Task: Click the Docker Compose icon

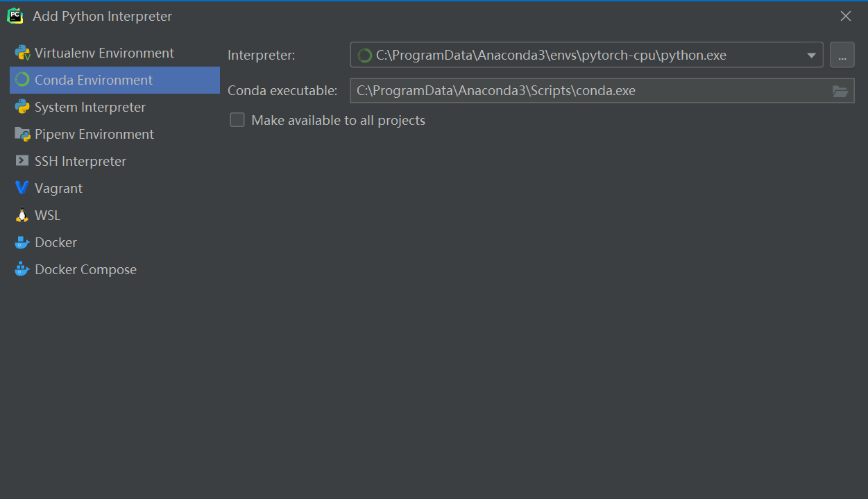Action: tap(23, 269)
